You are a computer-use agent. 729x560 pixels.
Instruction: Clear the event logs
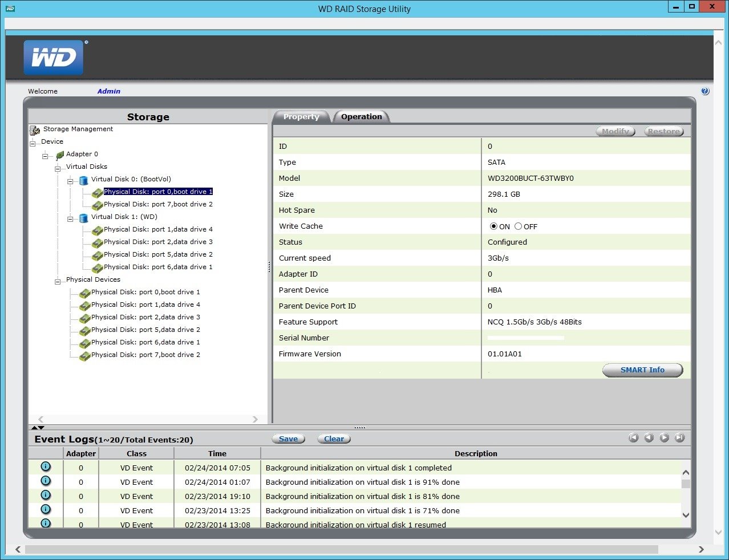[334, 439]
